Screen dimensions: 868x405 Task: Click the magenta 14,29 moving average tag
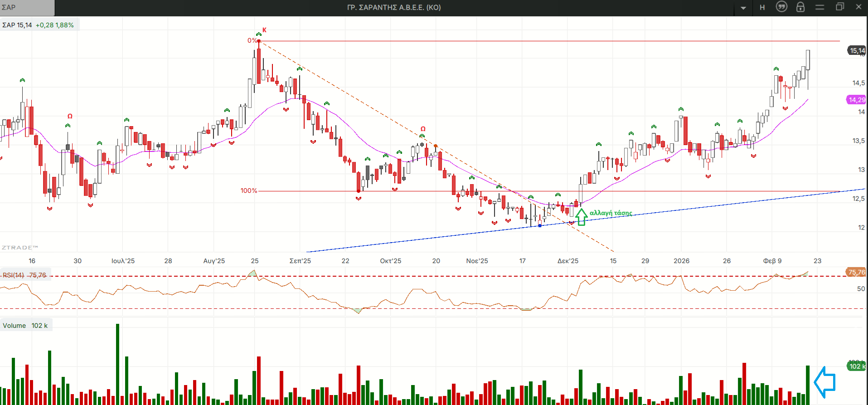pos(856,100)
